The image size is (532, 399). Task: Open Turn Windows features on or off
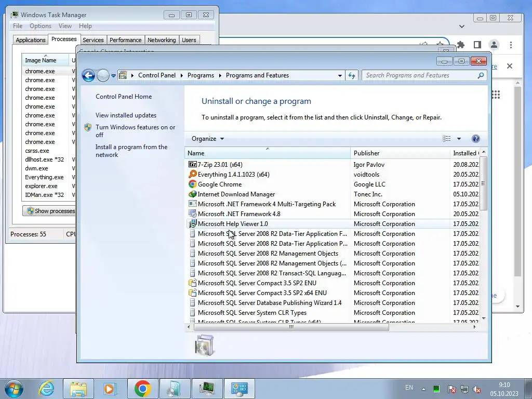136,131
